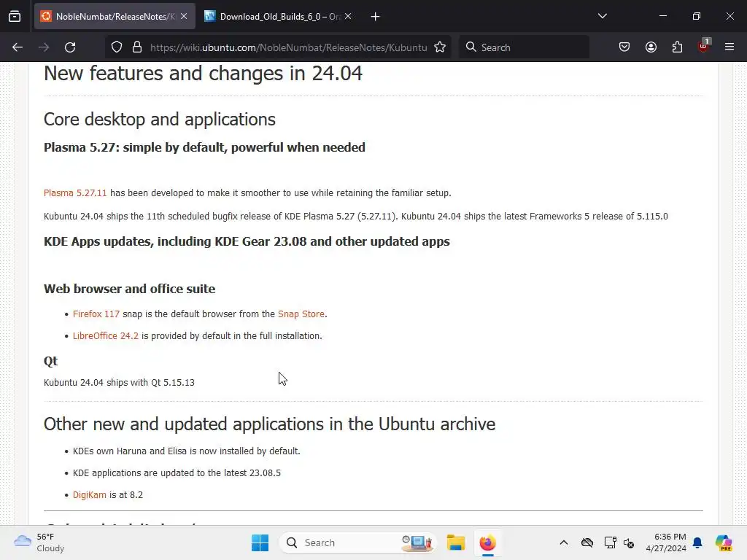Click the heading 'New features and changes in 24.04'

coord(203,74)
